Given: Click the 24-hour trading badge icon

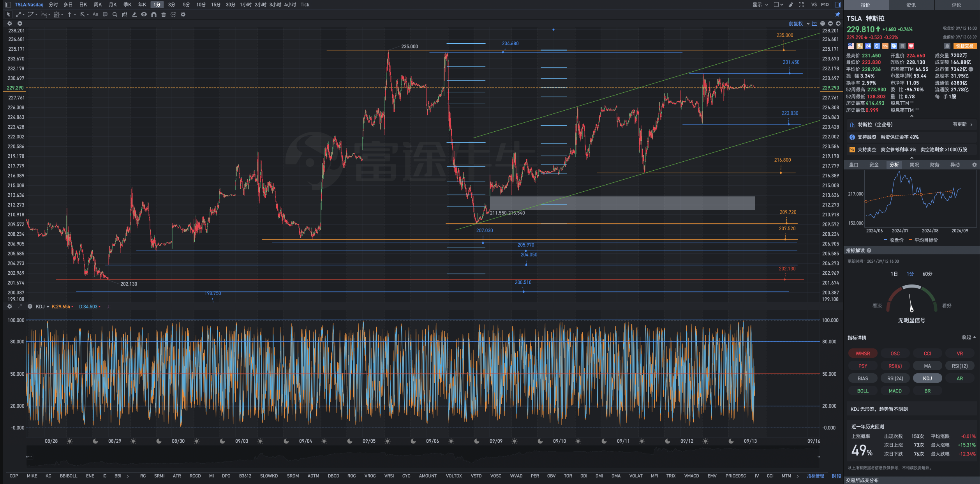Looking at the screenshot, I should coord(868,46).
